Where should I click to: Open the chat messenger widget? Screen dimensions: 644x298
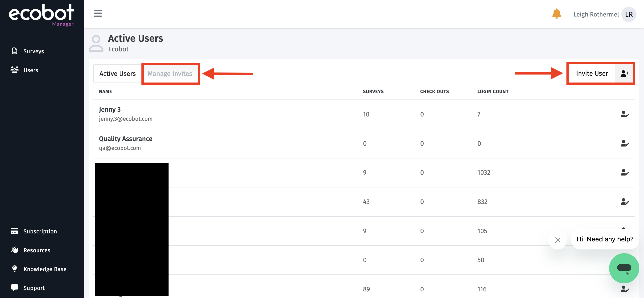[x=624, y=268]
